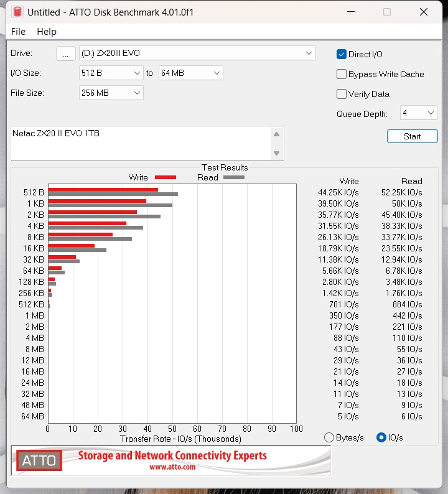Viewport: 448px width, 494px height.
Task: Close the ATTO Disk Benchmark window
Action: tap(424, 12)
